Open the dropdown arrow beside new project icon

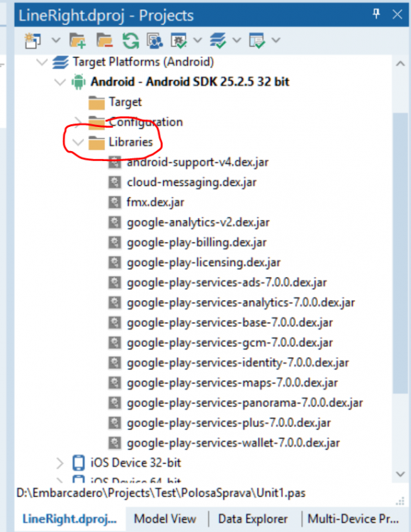(56, 40)
